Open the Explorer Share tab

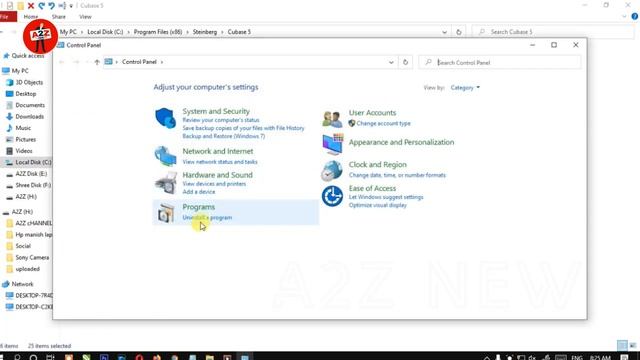pyautogui.click(x=58, y=17)
